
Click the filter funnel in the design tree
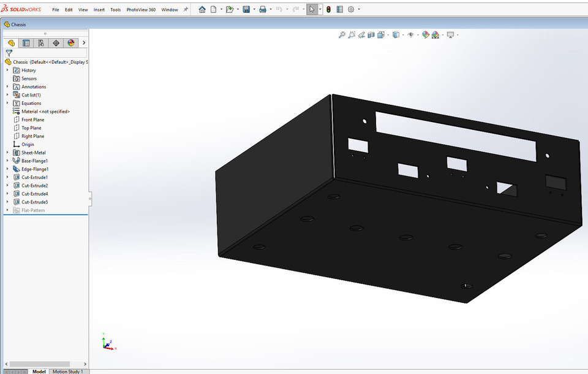tap(9, 53)
